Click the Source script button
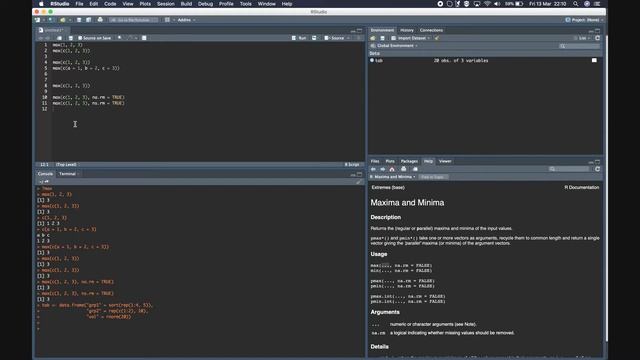The width and height of the screenshot is (640, 360). (334, 38)
